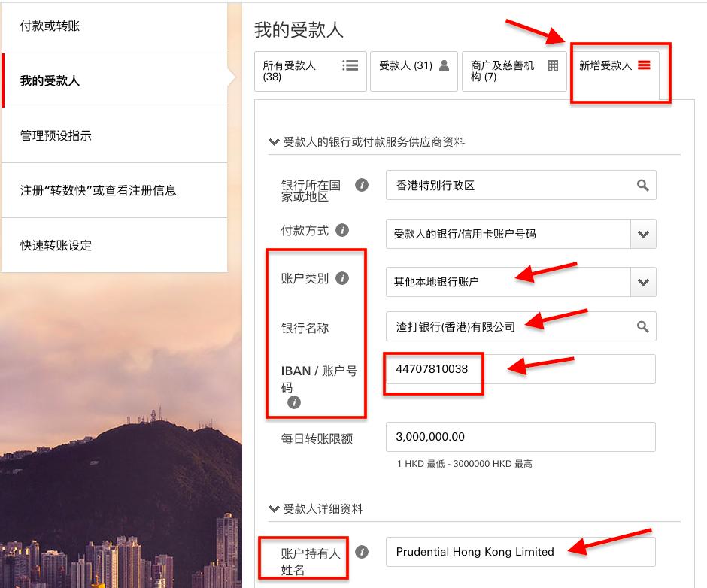The image size is (707, 588).
Task: Click the hamburger icon on 新增受款人 tab
Action: pyautogui.click(x=644, y=65)
